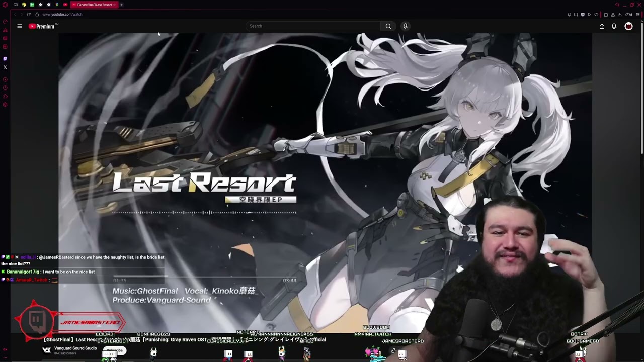Open YouTube notifications bell

point(614,26)
